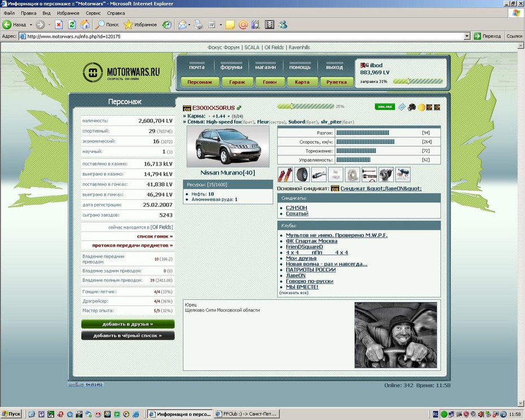The image size is (525, 420).
Task: Open the Сервис menu
Action: coord(93,13)
